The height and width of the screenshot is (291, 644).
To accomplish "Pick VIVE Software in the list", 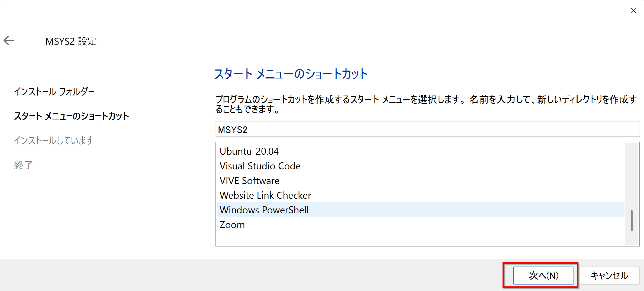I will (x=249, y=181).
